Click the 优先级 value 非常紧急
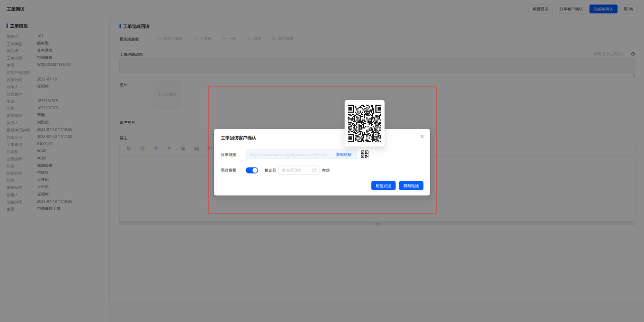The image size is (644, 322). pyautogui.click(x=45, y=50)
